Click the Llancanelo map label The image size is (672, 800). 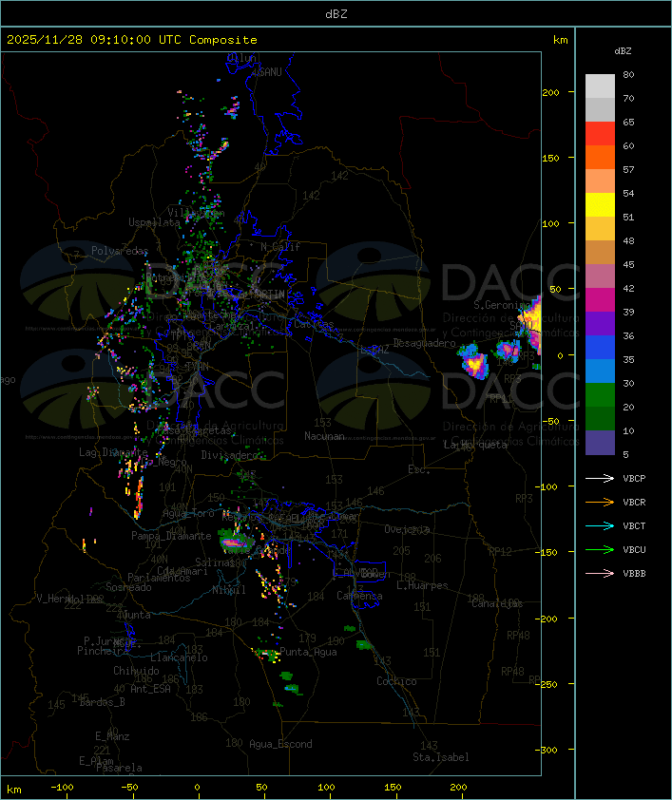[x=179, y=657]
